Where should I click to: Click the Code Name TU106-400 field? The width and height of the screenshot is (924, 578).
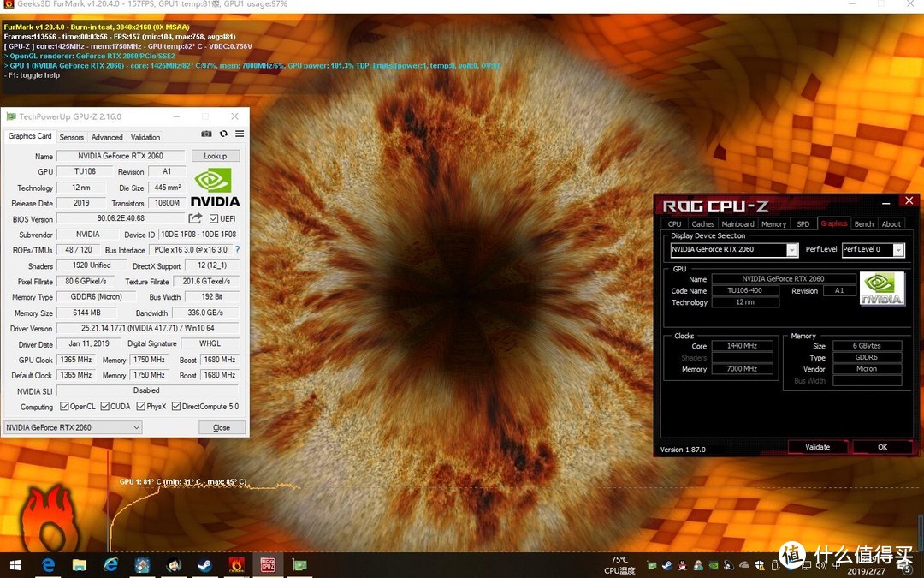745,291
